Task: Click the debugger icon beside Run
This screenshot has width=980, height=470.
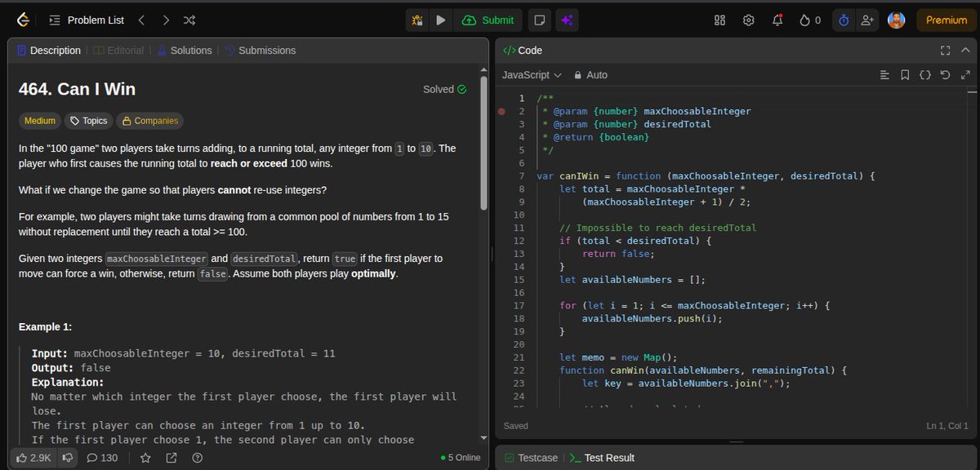Action: coord(417,20)
